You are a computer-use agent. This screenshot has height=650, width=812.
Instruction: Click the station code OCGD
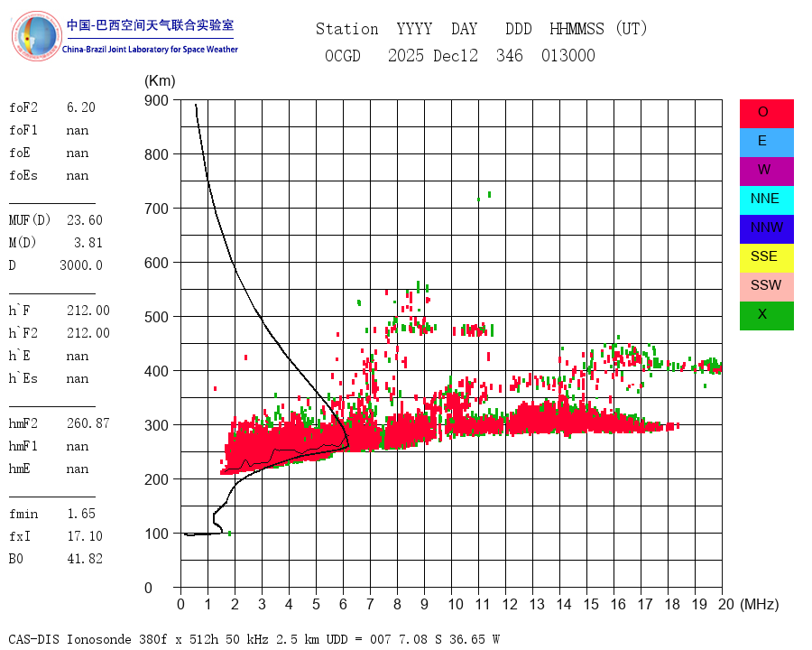click(342, 56)
